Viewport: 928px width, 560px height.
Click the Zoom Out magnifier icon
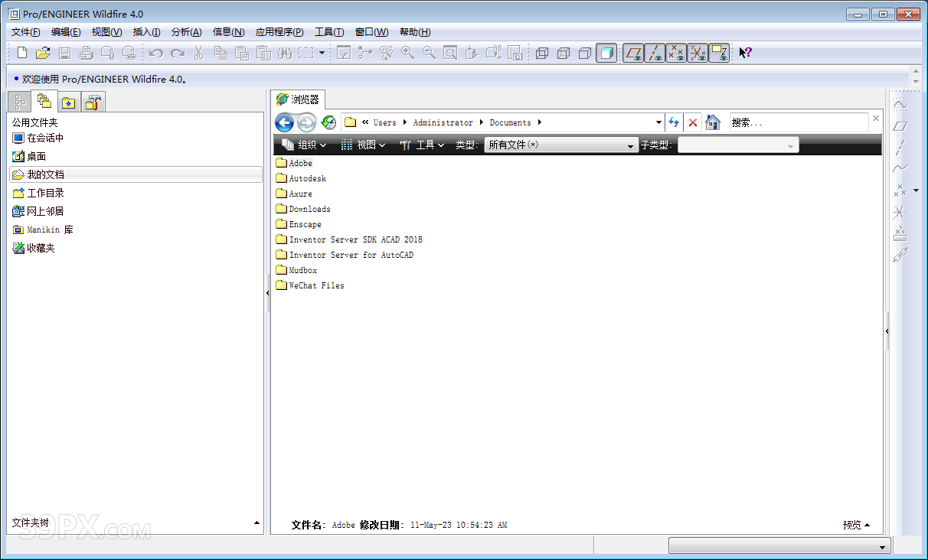tap(429, 53)
